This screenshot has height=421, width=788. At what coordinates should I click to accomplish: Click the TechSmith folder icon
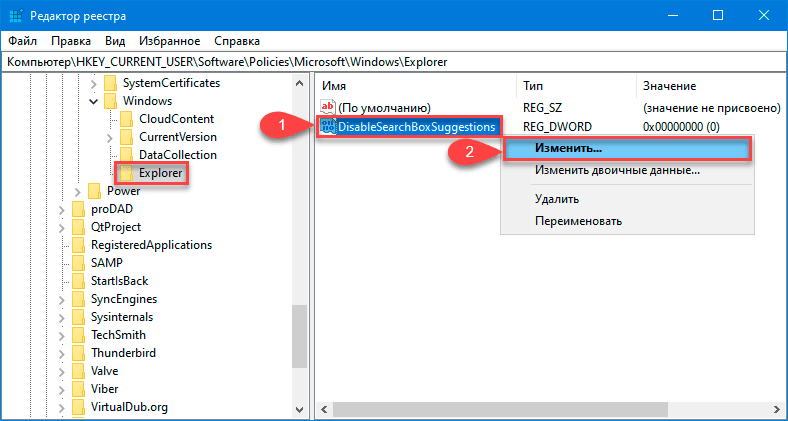tap(78, 335)
